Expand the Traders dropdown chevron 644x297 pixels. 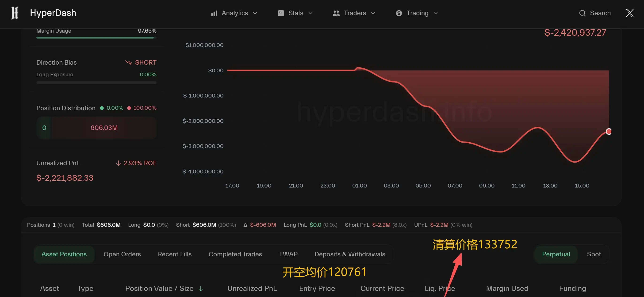373,13
